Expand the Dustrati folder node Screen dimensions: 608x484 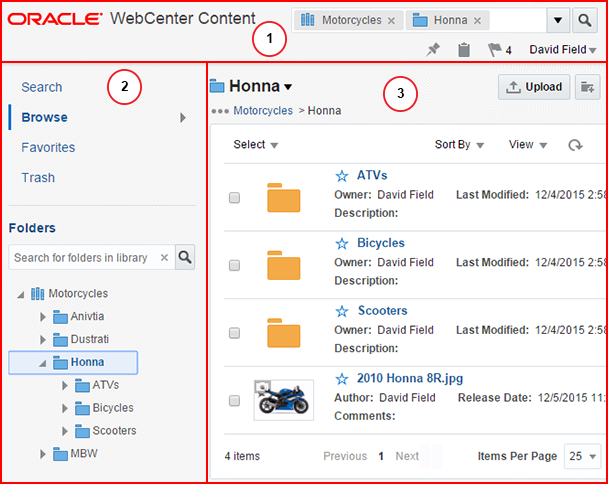43,340
